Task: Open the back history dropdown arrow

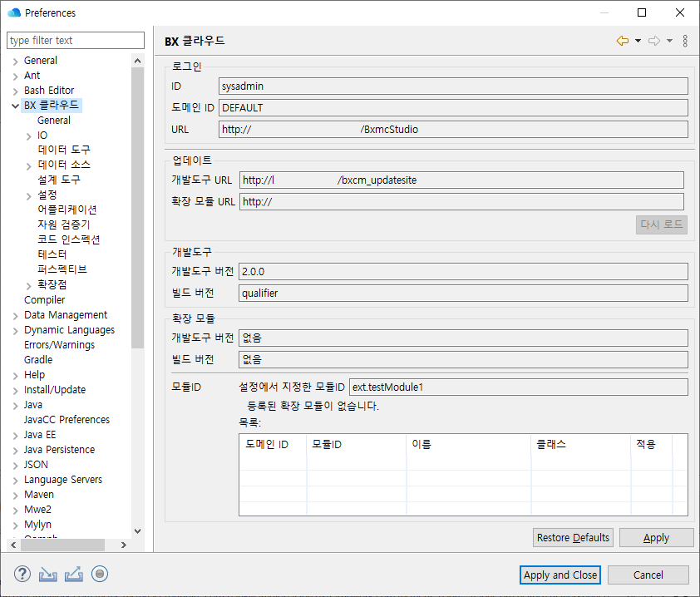Action: tap(638, 41)
